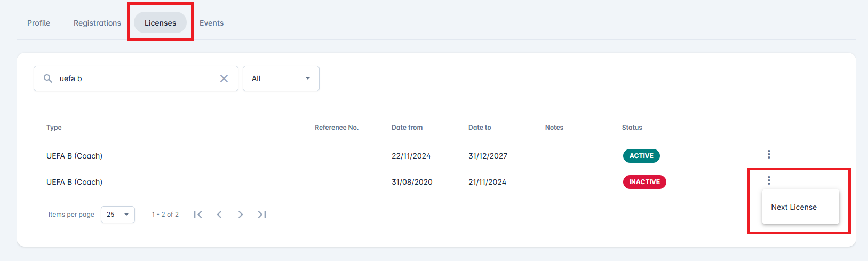Click the 'Date from' column header
The height and width of the screenshot is (261, 868).
click(407, 128)
